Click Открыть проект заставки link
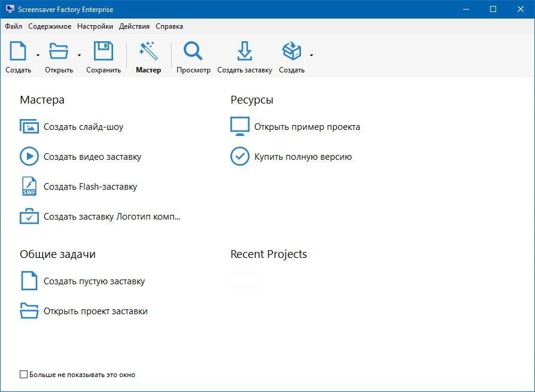The width and height of the screenshot is (535, 392). (96, 311)
